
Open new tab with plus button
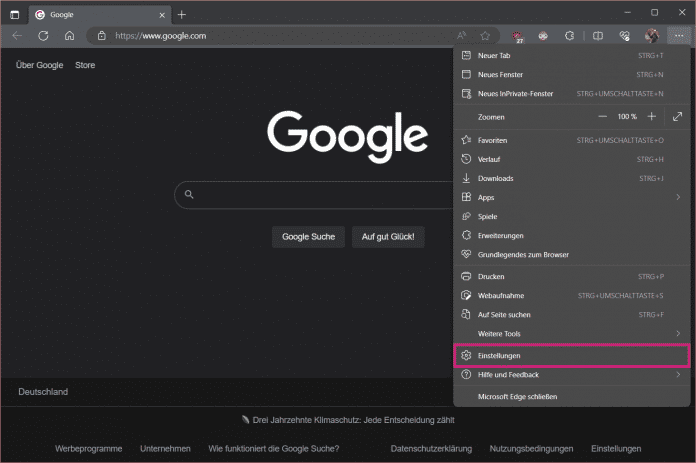pos(181,14)
